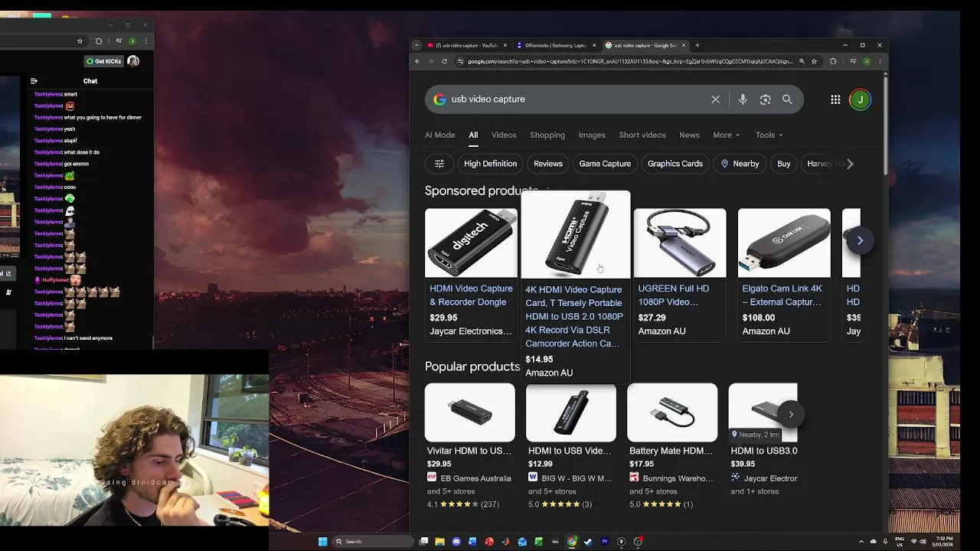Open Steam from the taskbar
This screenshot has width=980, height=551.
point(588,542)
